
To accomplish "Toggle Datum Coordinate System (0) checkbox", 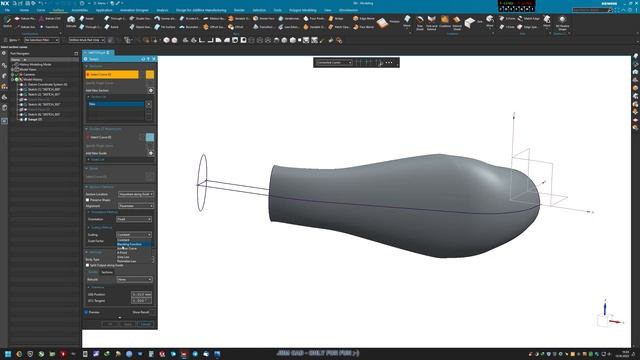I will click(x=21, y=84).
